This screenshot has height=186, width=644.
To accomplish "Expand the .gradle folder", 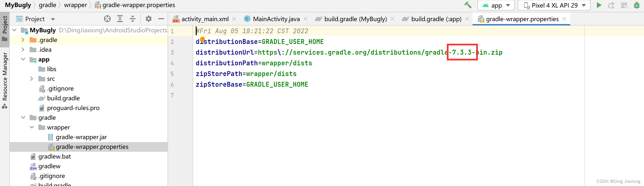I will tap(23, 40).
